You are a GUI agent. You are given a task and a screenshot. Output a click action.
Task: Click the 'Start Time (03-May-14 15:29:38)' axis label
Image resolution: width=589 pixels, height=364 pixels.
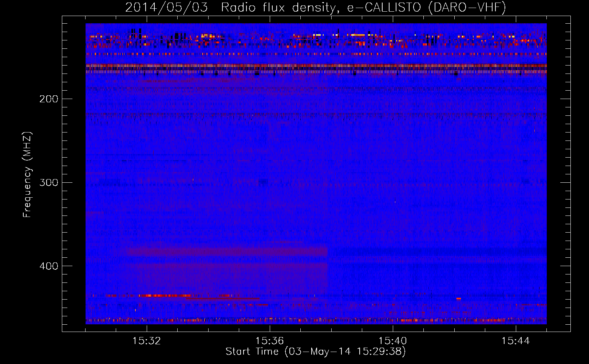tap(316, 352)
